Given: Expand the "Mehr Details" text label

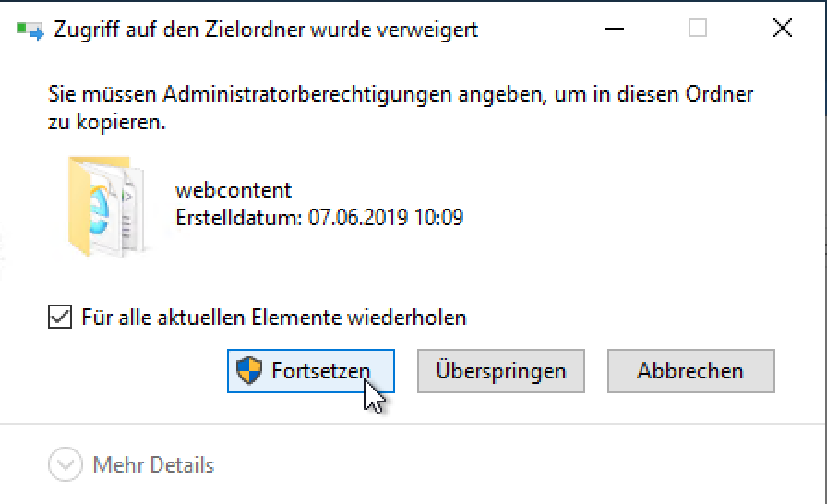Looking at the screenshot, I should [x=153, y=464].
